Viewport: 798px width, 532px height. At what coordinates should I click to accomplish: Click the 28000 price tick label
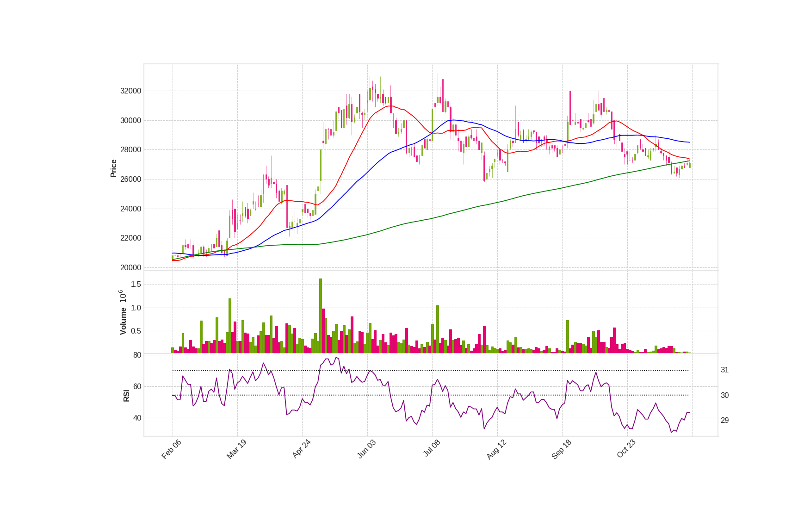point(130,149)
